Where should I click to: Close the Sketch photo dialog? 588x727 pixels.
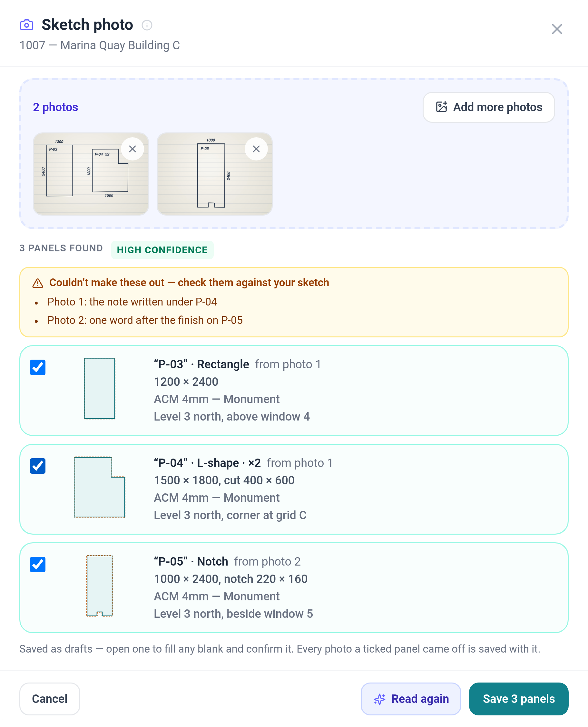pos(556,29)
